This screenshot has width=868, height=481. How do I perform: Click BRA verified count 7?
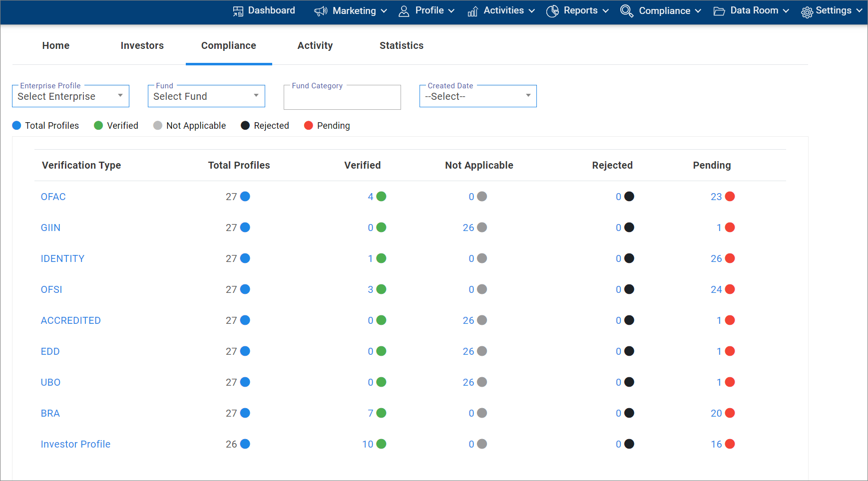pos(371,413)
